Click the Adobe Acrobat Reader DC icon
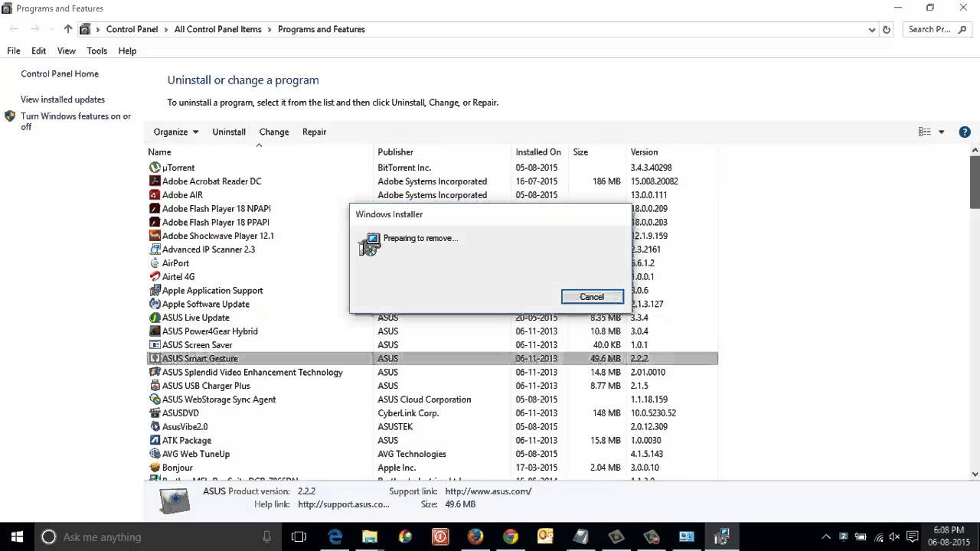This screenshot has height=551, width=980. [x=155, y=181]
